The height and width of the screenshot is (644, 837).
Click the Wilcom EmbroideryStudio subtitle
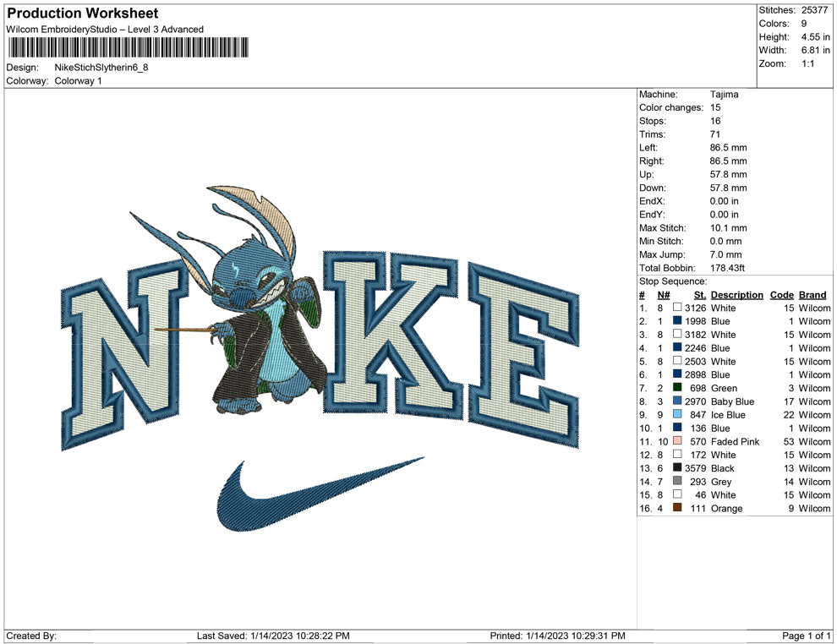click(105, 30)
